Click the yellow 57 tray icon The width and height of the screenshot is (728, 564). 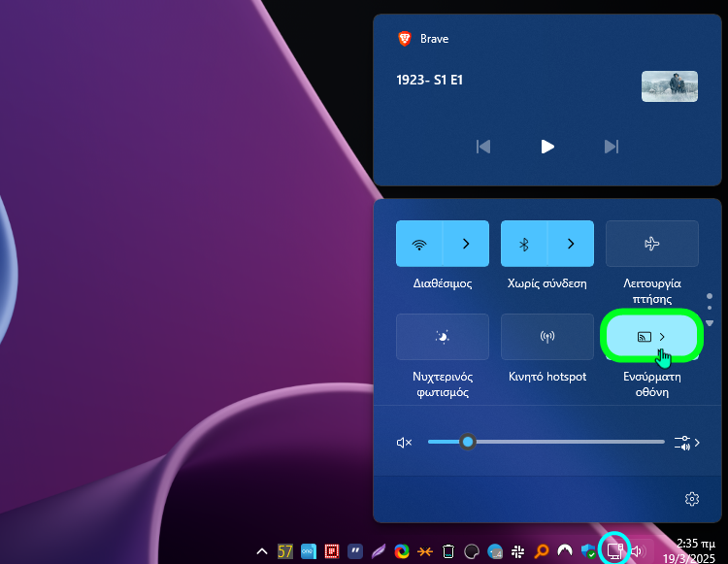click(285, 551)
